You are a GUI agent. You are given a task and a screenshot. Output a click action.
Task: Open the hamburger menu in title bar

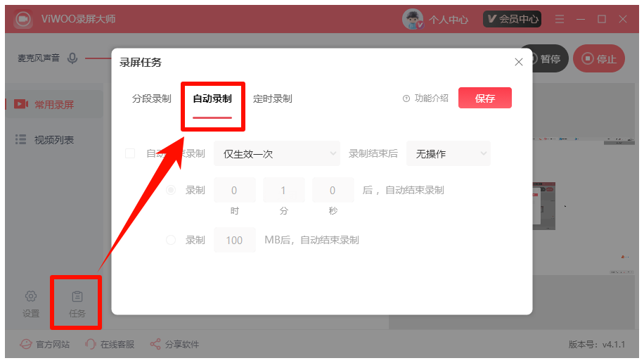560,19
